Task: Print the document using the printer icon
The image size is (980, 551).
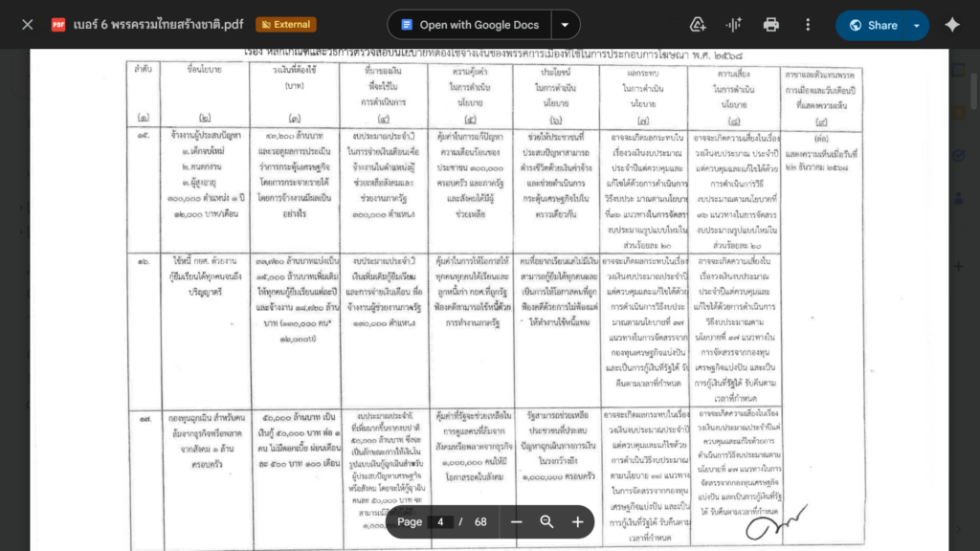Action: [771, 25]
